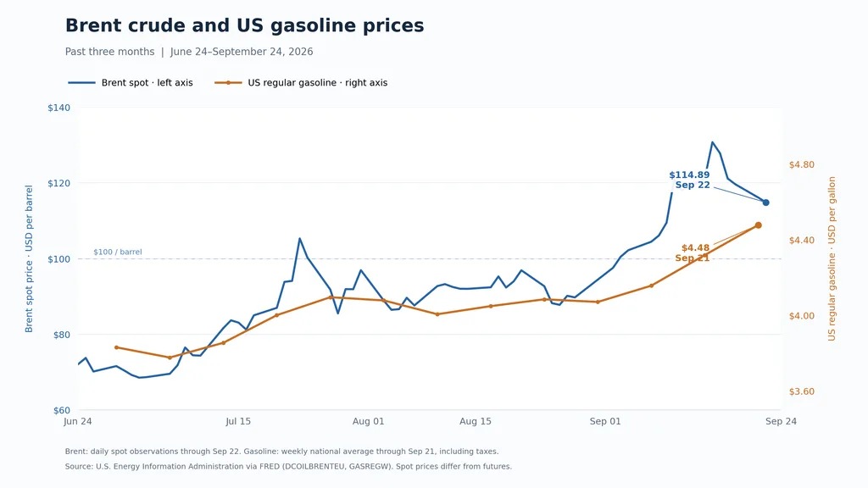Image resolution: width=868 pixels, height=488 pixels.
Task: Select the Brent spot · left axis legend label
Action: (x=147, y=83)
